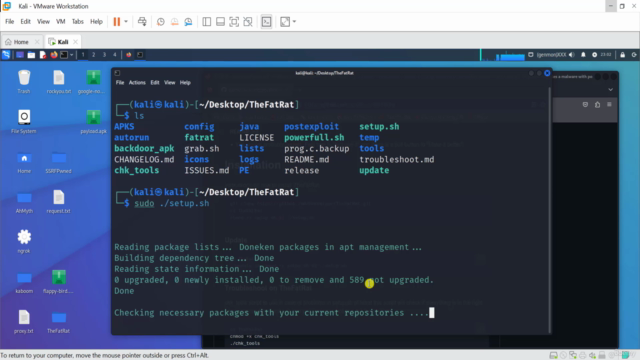Open the power options dropdown arrow beside pause
Image resolution: width=640 pixels, height=360 pixels.
pyautogui.click(x=126, y=22)
